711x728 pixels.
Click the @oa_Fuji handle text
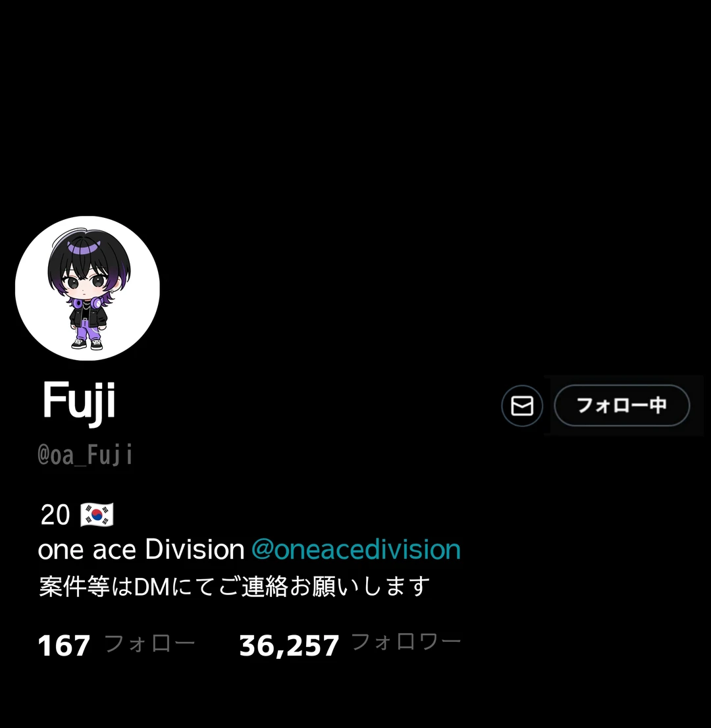coord(85,454)
